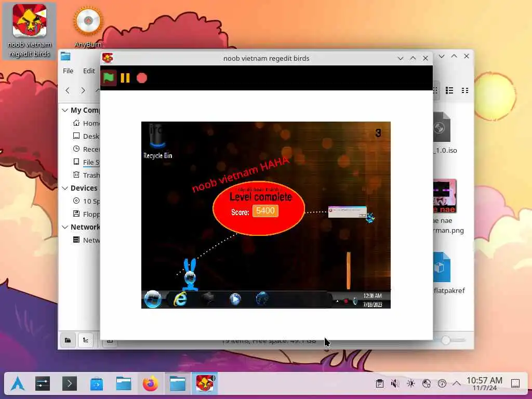
Task: Click the orange vertical bar obstacle
Action: (349, 271)
